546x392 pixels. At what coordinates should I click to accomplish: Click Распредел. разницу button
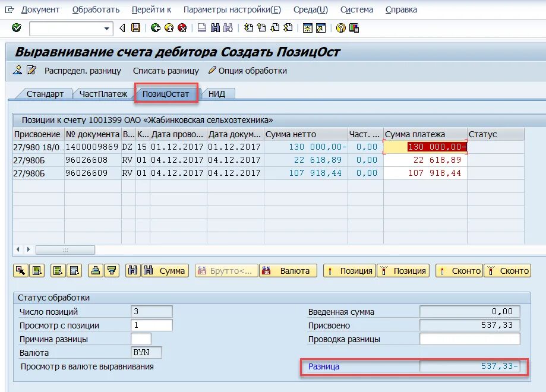[83, 71]
